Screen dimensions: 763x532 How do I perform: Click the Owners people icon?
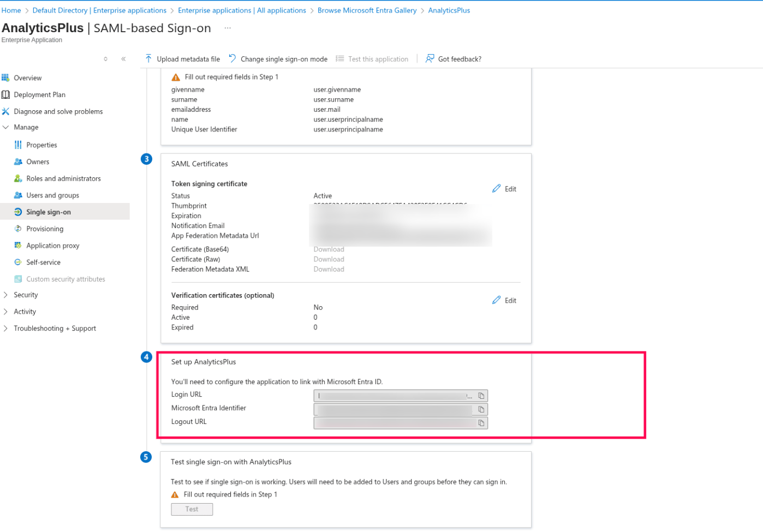pyautogui.click(x=18, y=162)
